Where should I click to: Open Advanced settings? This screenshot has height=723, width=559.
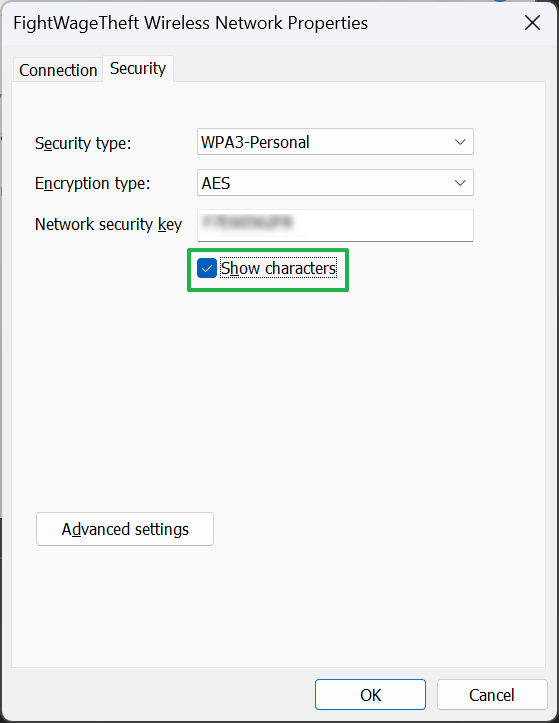click(x=125, y=529)
